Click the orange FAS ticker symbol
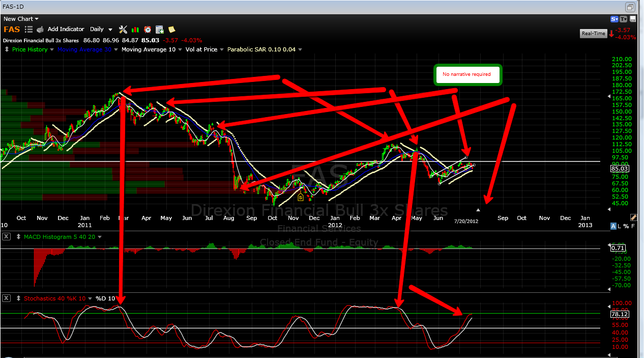644x358 pixels. point(12,30)
